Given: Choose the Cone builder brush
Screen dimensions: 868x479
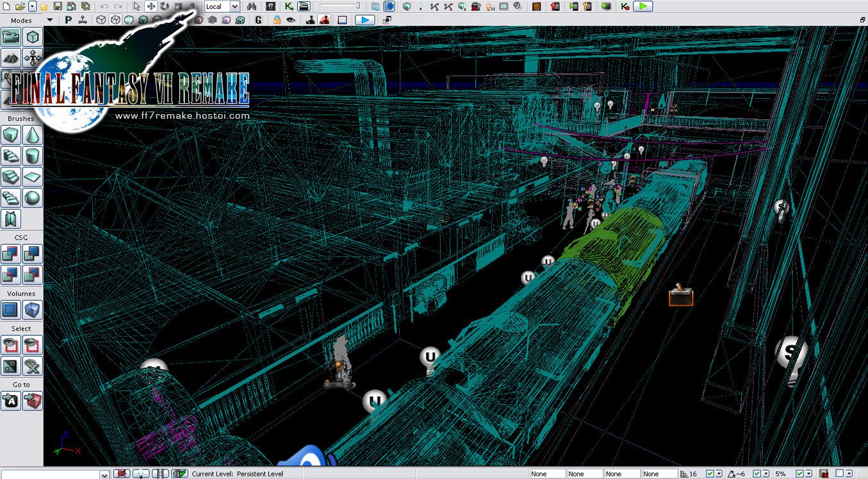Looking at the screenshot, I should coord(33,135).
